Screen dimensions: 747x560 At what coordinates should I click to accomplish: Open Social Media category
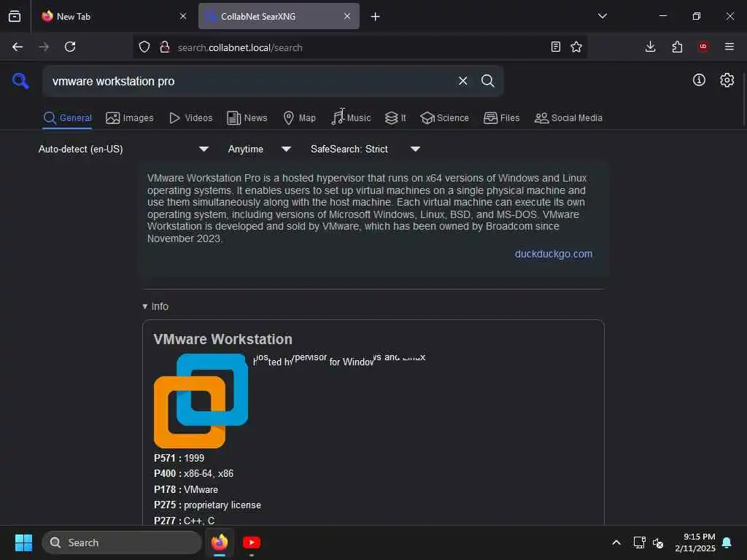click(568, 118)
